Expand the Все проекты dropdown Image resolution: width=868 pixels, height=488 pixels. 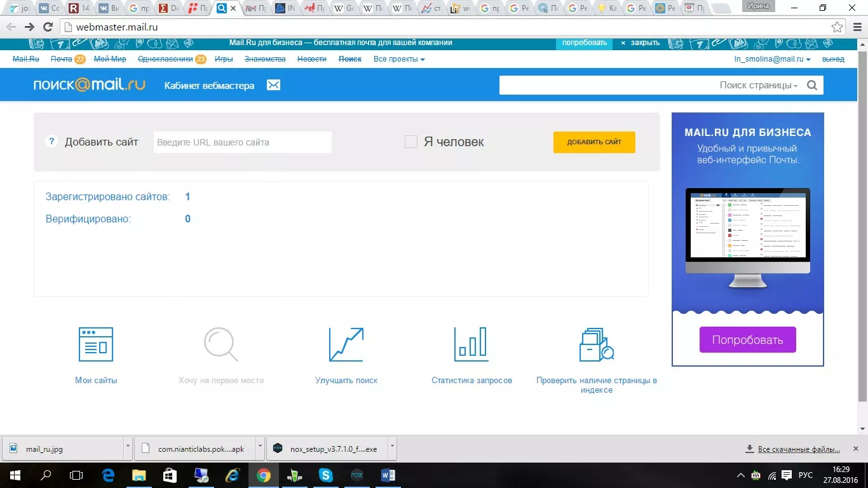click(x=399, y=59)
